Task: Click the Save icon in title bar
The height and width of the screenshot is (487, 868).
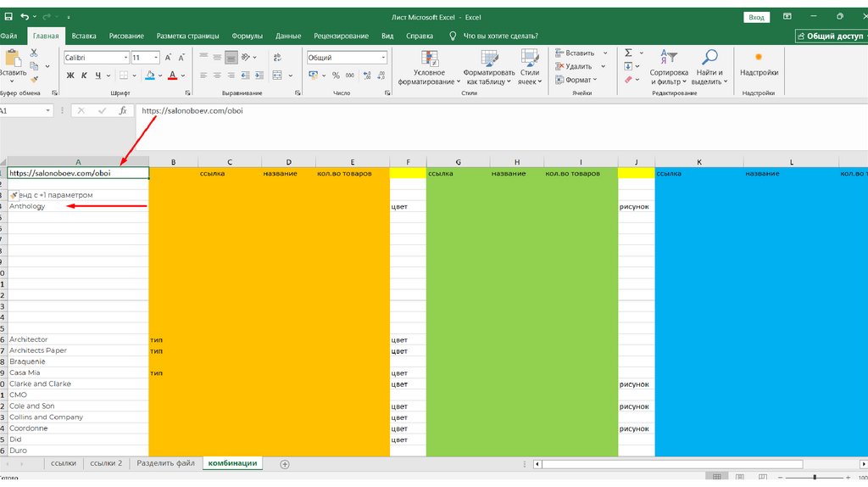Action: click(8, 16)
